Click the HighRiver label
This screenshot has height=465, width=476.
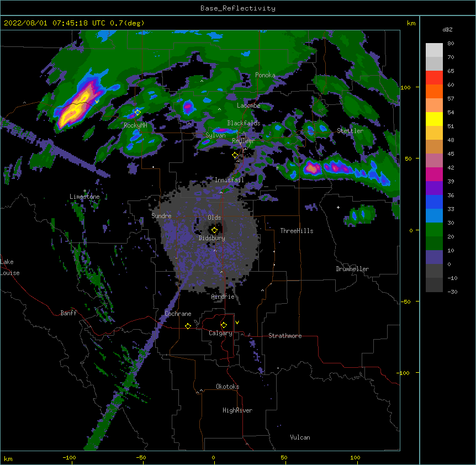pos(237,410)
